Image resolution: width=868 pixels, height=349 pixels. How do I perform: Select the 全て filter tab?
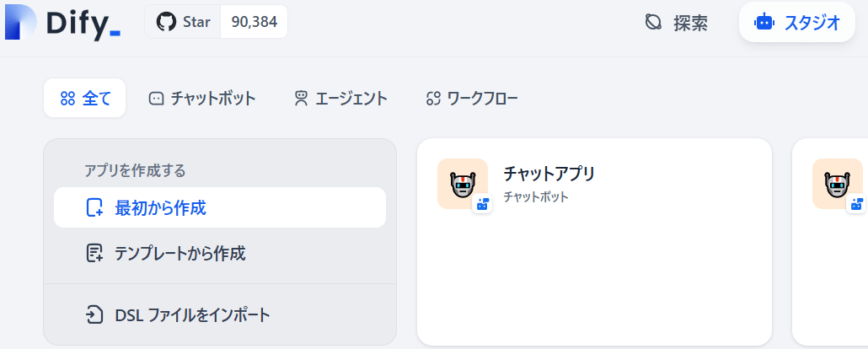point(85,99)
